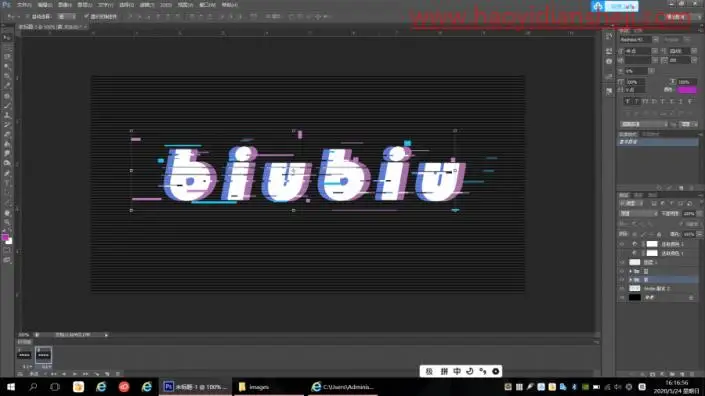Click the magenta text color swatch in Character panel
The height and width of the screenshot is (396, 705).
(x=687, y=90)
